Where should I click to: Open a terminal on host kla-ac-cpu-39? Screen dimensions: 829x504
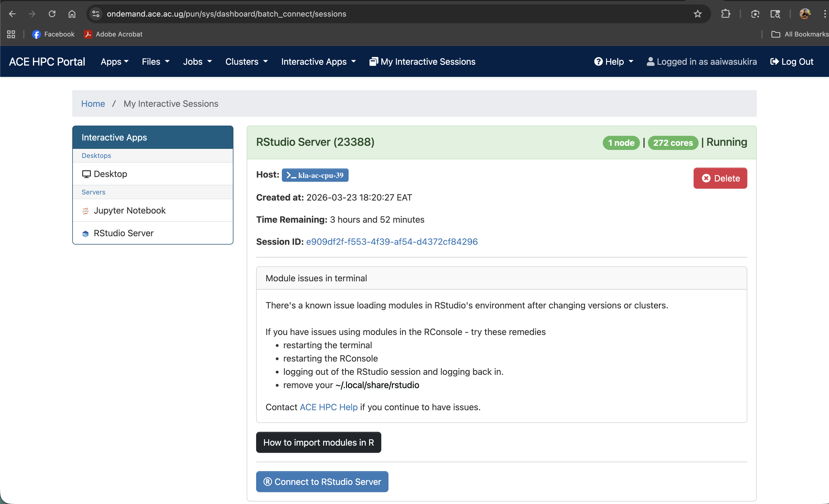(315, 175)
